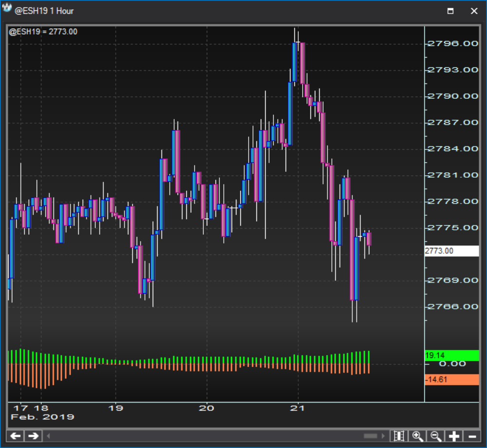Viewport: 487px width, 448px height.
Task: Click date label 19 on time axis
Action: click(x=116, y=408)
